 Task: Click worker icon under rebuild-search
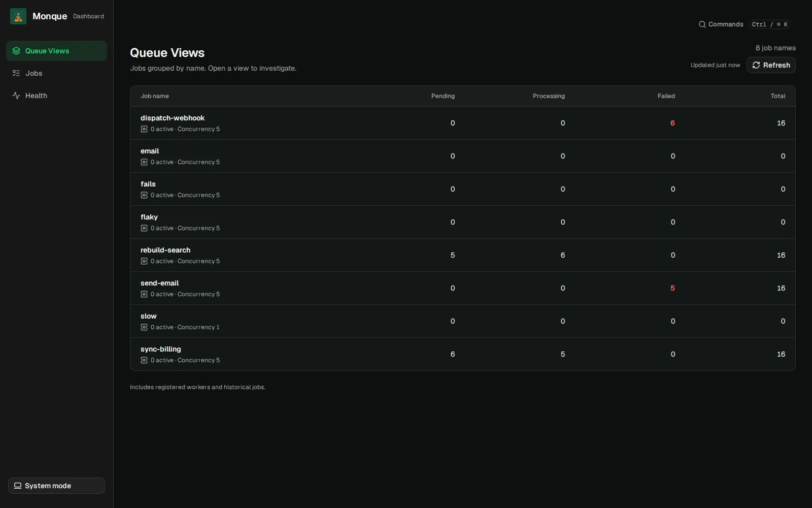(x=144, y=261)
